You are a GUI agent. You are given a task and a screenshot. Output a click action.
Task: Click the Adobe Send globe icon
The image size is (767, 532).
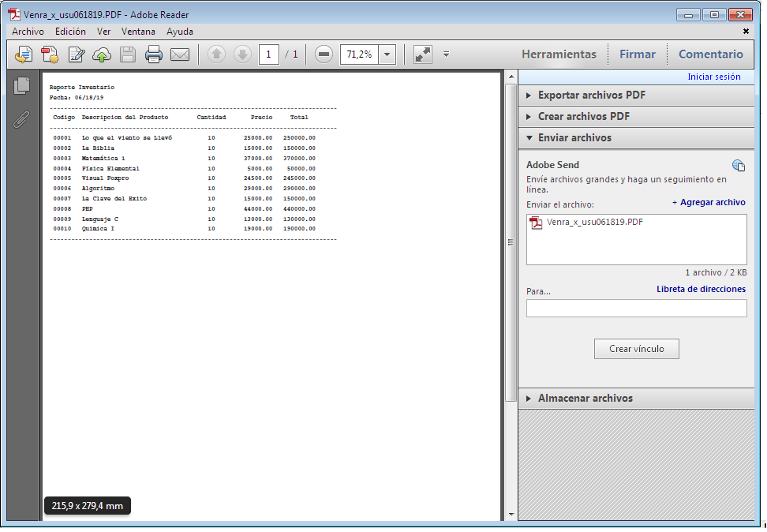coord(738,166)
